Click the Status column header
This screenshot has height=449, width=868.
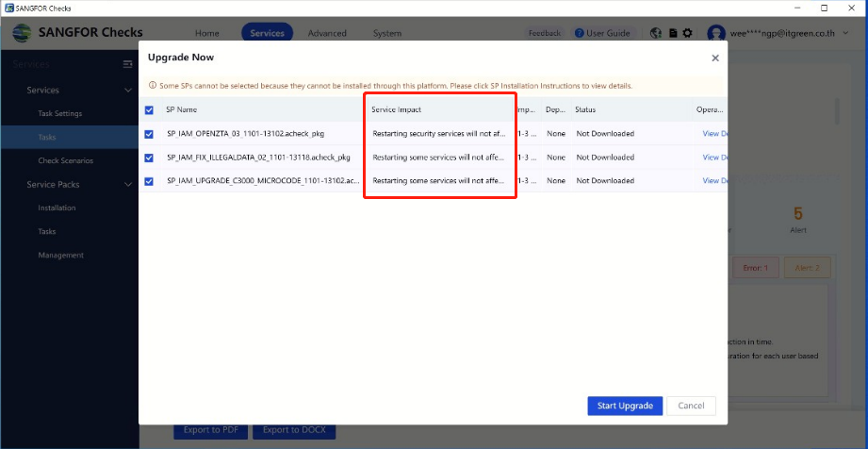[585, 109]
